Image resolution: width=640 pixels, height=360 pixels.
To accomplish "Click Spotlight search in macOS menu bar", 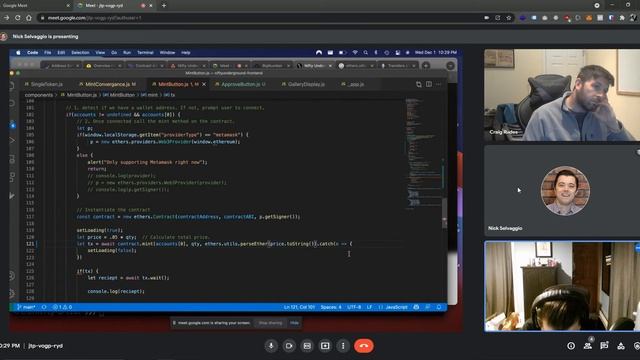I will pos(366,53).
